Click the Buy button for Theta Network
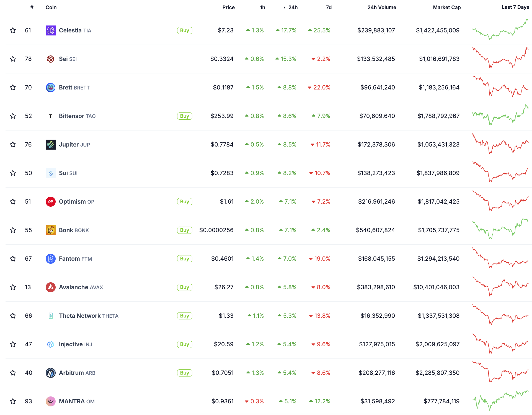Screen dimensions: 532x415 pyautogui.click(x=185, y=316)
